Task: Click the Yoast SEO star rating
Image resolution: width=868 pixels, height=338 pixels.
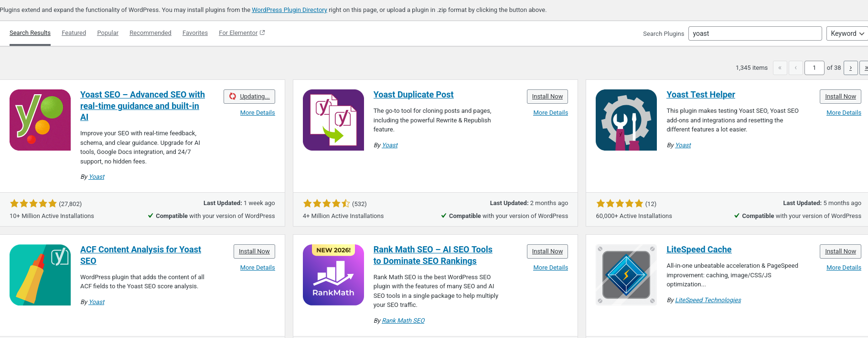Action: pyautogui.click(x=33, y=204)
